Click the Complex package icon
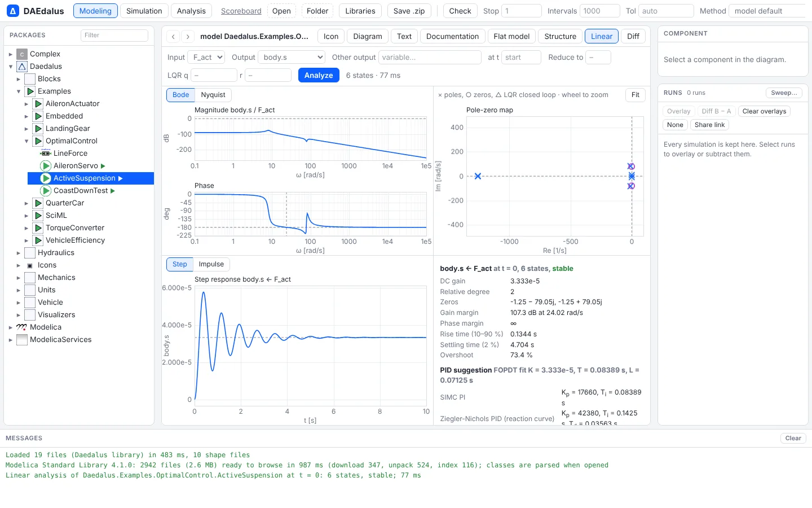 (x=22, y=54)
